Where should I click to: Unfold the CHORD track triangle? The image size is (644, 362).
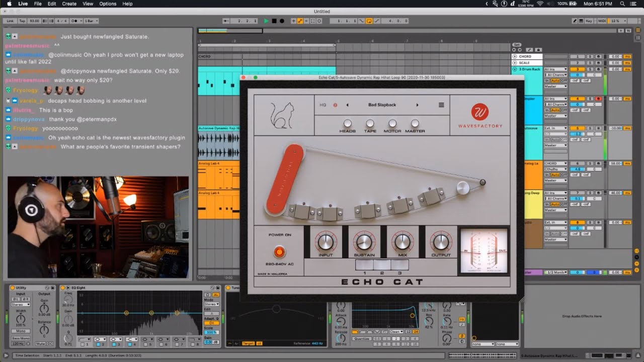[515, 56]
